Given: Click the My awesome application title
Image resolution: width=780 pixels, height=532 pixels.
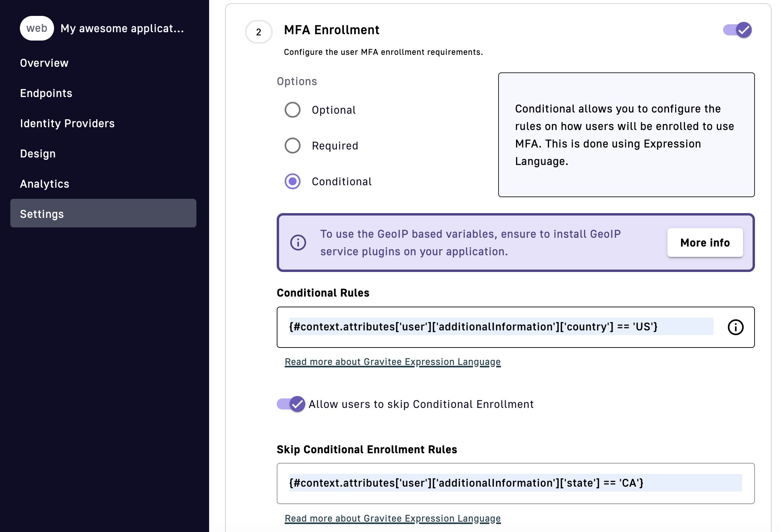Looking at the screenshot, I should (122, 28).
